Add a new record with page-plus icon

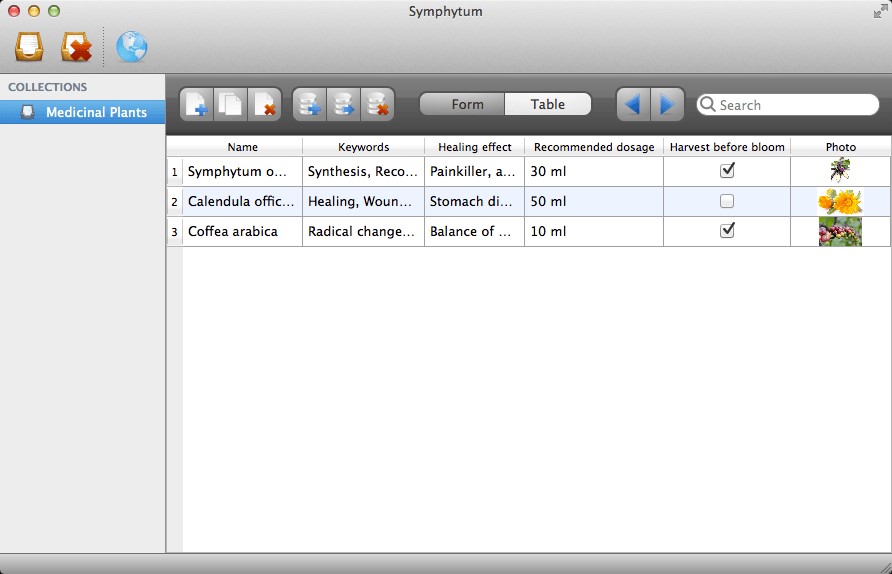pos(197,104)
